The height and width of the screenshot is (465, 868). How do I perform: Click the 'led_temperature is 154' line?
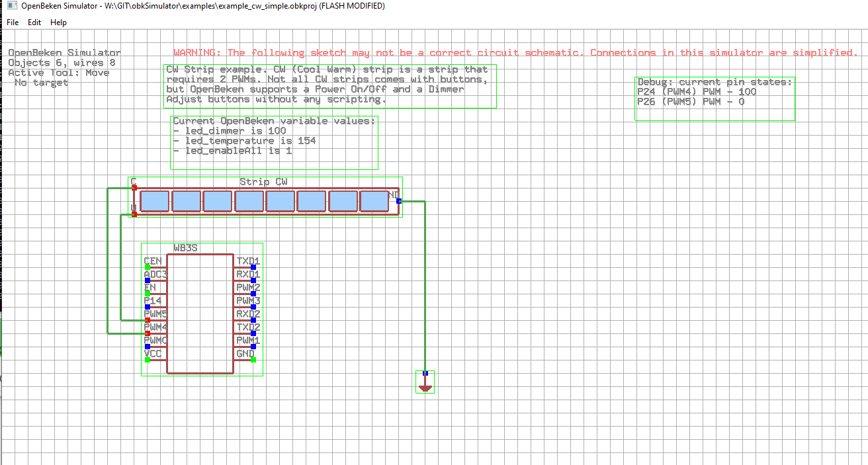244,141
